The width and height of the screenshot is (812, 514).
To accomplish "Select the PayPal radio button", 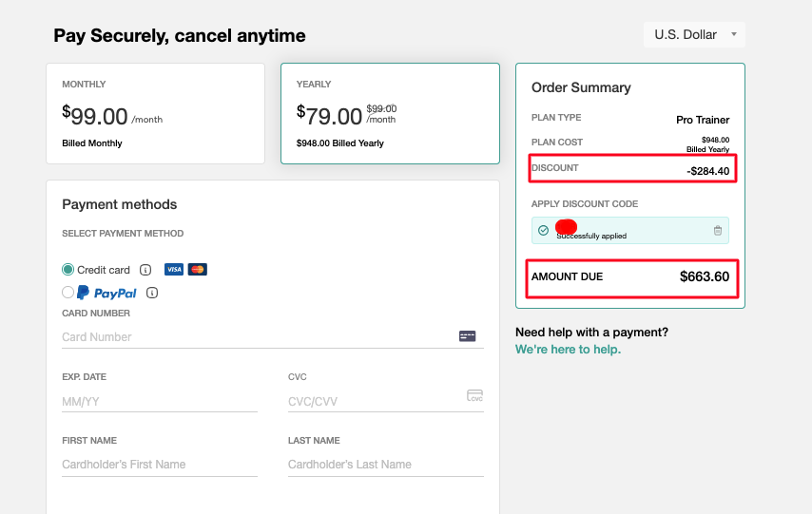I will point(68,293).
